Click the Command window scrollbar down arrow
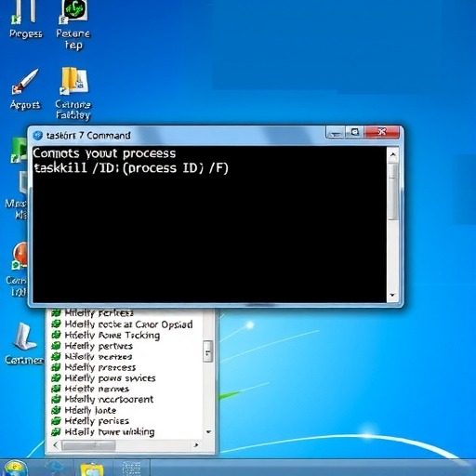Screen dimensions: 476x476 click(393, 295)
